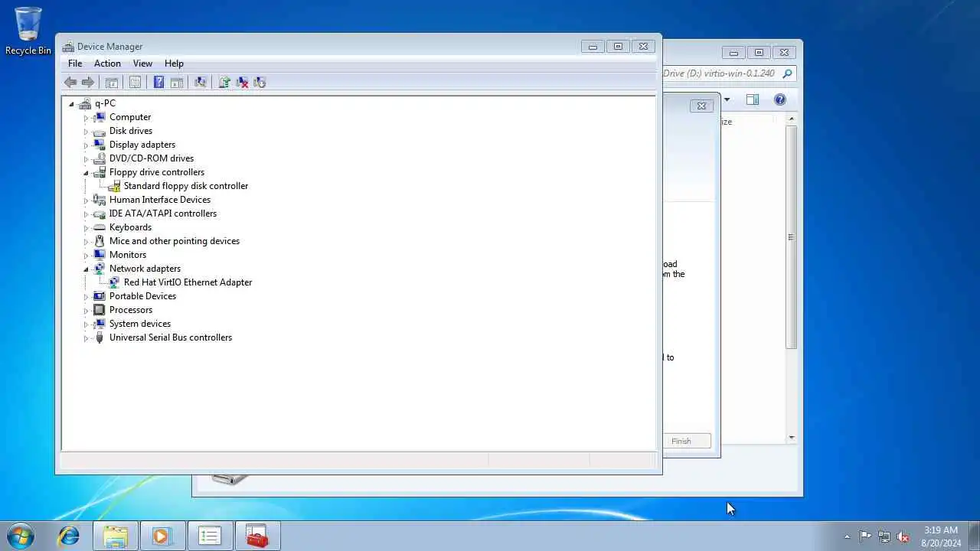Click the taskbar clock showing 3:19 AM

coord(941,536)
